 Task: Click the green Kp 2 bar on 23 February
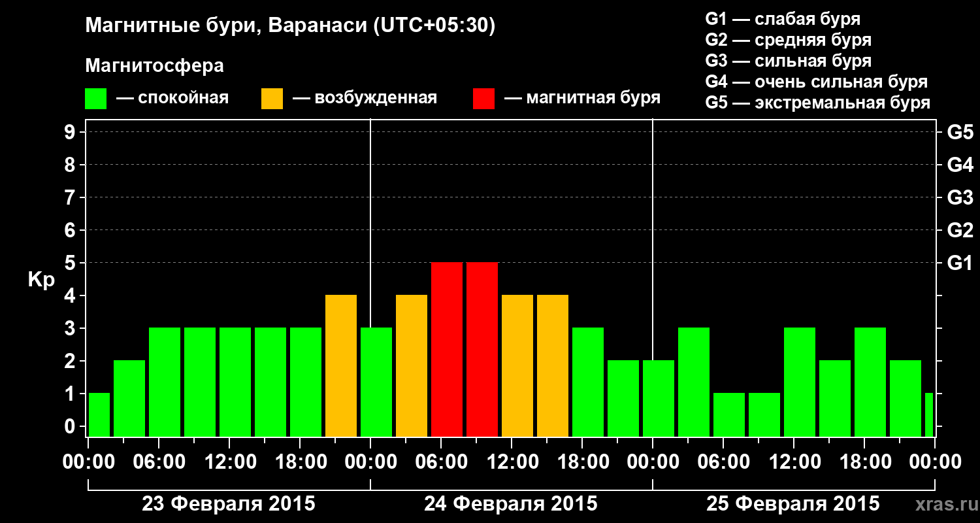pyautogui.click(x=129, y=399)
